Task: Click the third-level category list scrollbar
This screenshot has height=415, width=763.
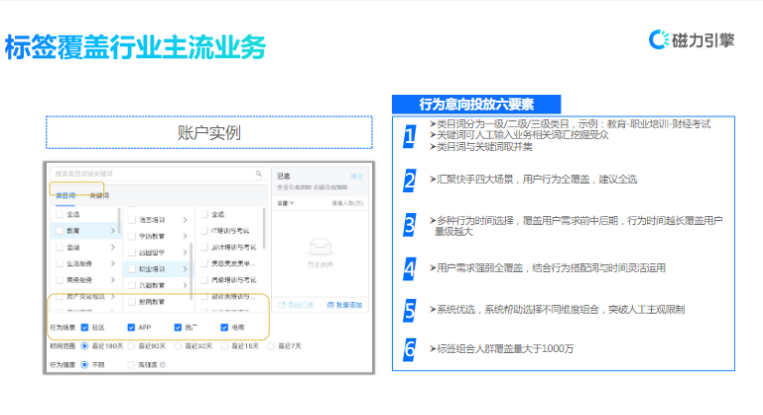Action: click(264, 228)
